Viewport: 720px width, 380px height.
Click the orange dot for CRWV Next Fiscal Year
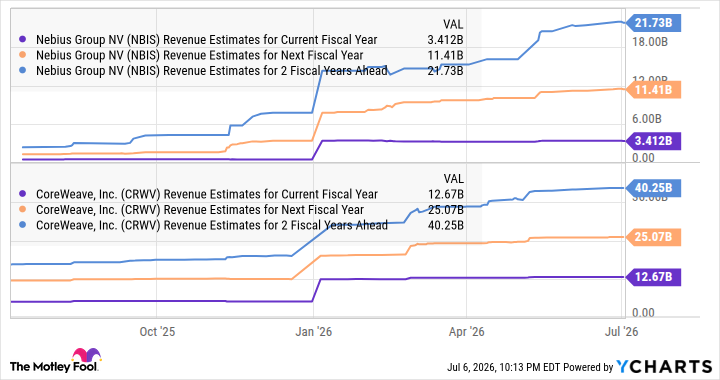22,210
